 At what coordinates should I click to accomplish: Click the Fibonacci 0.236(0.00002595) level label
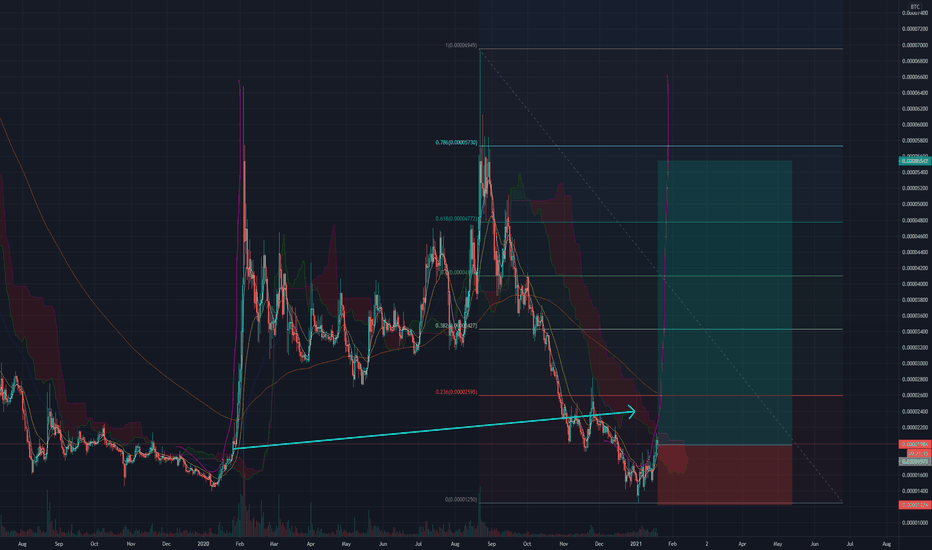coord(456,392)
